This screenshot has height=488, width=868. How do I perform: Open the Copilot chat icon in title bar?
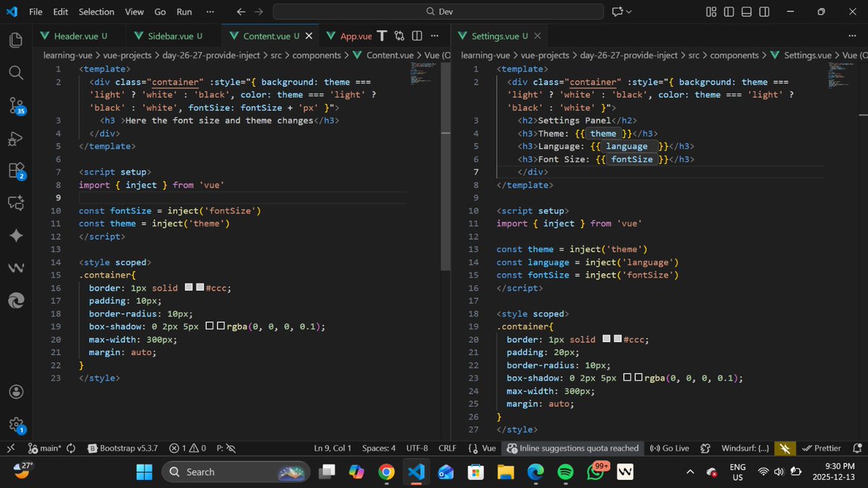point(617,12)
